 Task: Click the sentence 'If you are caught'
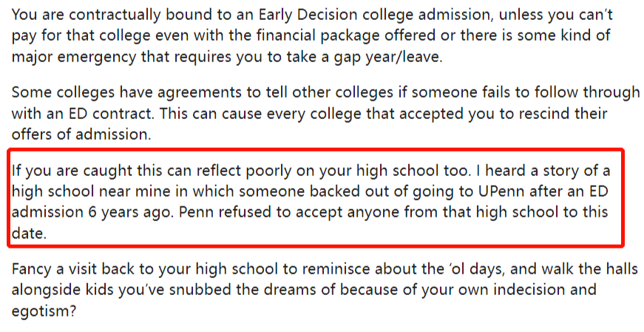pyautogui.click(x=240, y=171)
